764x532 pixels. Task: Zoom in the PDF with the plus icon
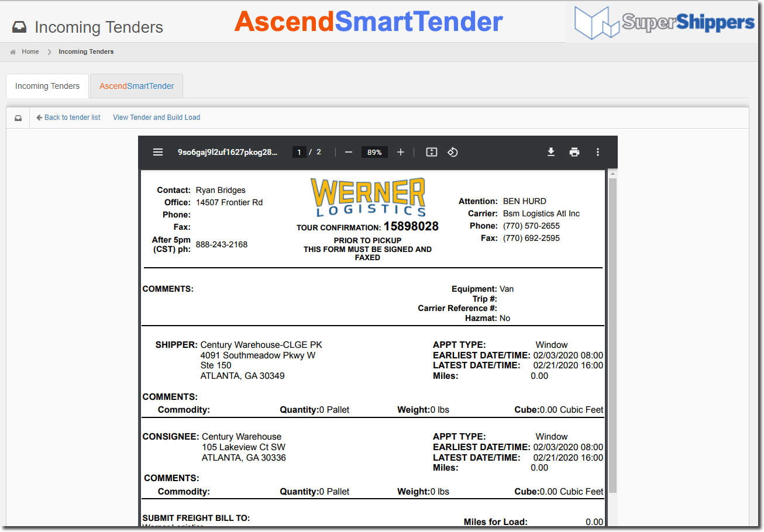[401, 152]
